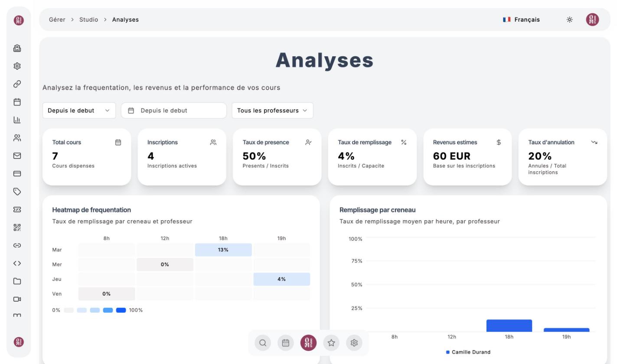Viewport: 617px width, 364px height.
Task: Open the bar chart analytics sidebar icon
Action: tap(17, 120)
